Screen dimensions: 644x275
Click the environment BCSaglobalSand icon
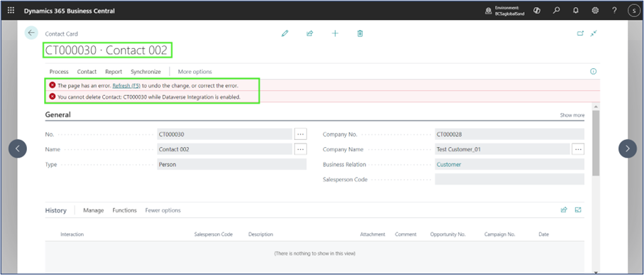coord(488,11)
